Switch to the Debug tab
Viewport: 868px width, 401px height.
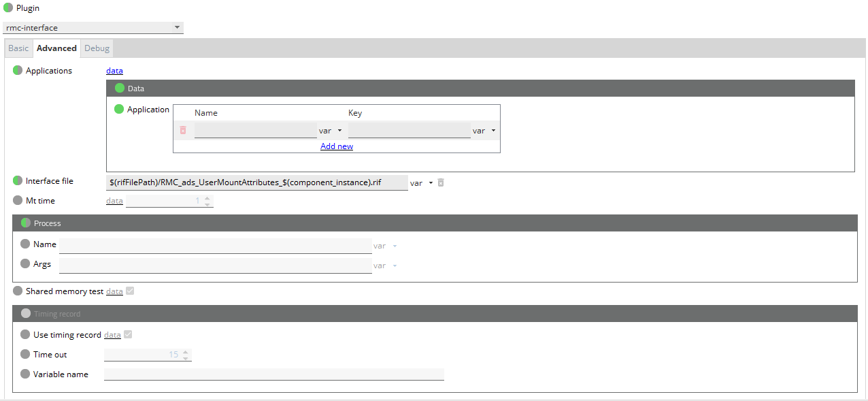pos(97,48)
